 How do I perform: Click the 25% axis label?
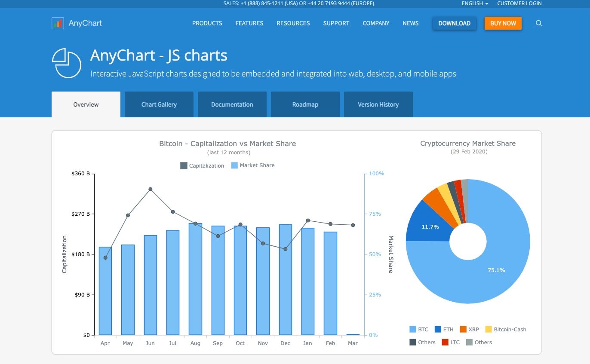(x=375, y=295)
